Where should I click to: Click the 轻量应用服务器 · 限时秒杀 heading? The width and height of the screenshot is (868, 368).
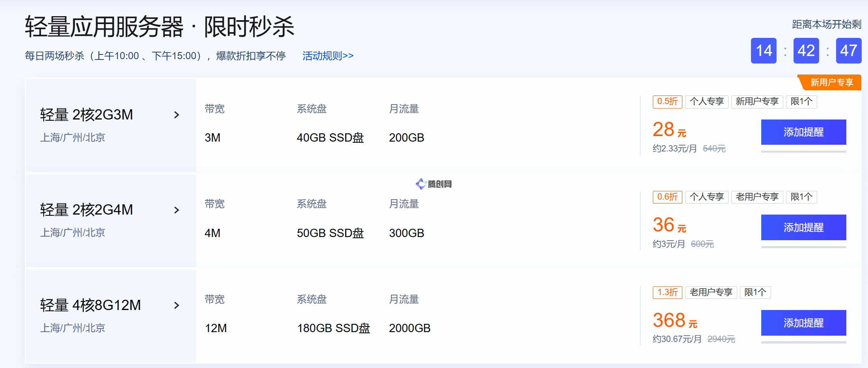(x=160, y=27)
